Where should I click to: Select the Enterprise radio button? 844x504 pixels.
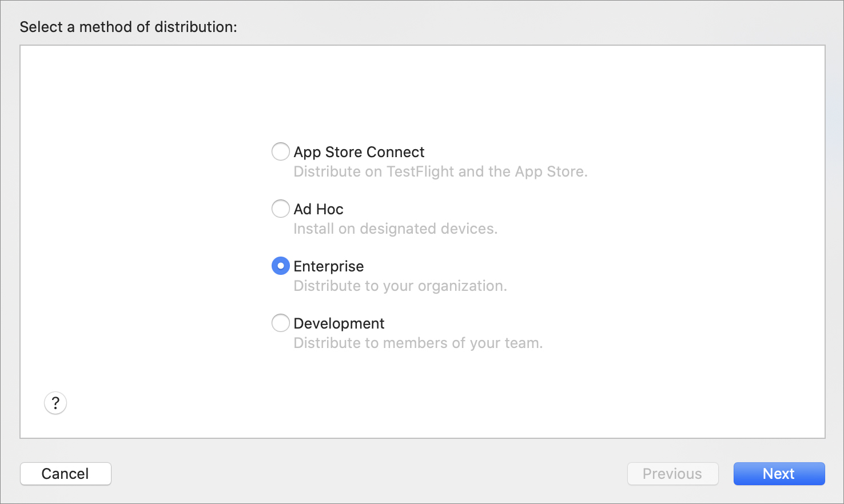(x=280, y=266)
